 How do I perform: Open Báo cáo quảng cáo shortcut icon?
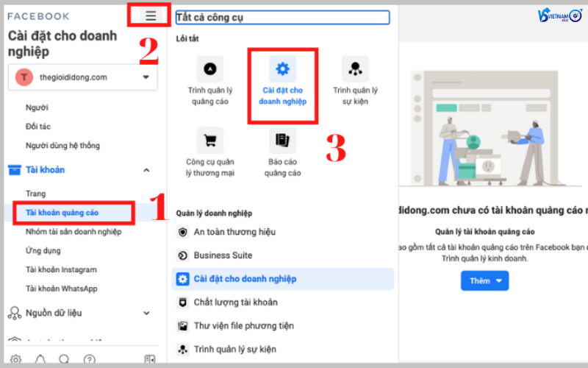[x=282, y=140]
